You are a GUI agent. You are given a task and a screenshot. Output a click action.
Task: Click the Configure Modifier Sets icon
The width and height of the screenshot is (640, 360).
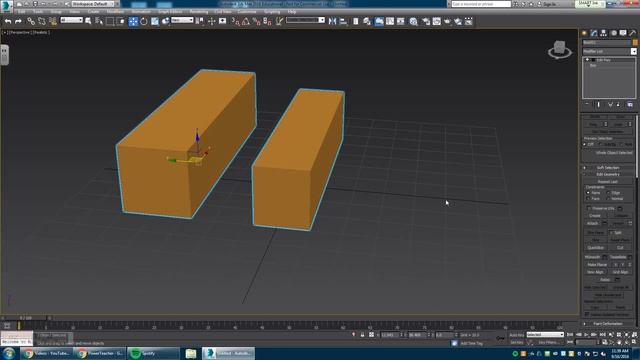[630, 104]
